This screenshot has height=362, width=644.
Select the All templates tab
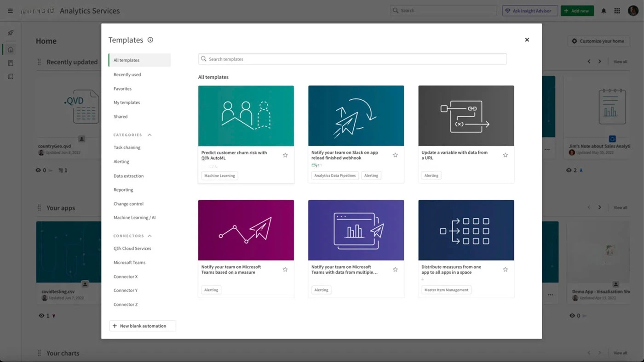[140, 60]
